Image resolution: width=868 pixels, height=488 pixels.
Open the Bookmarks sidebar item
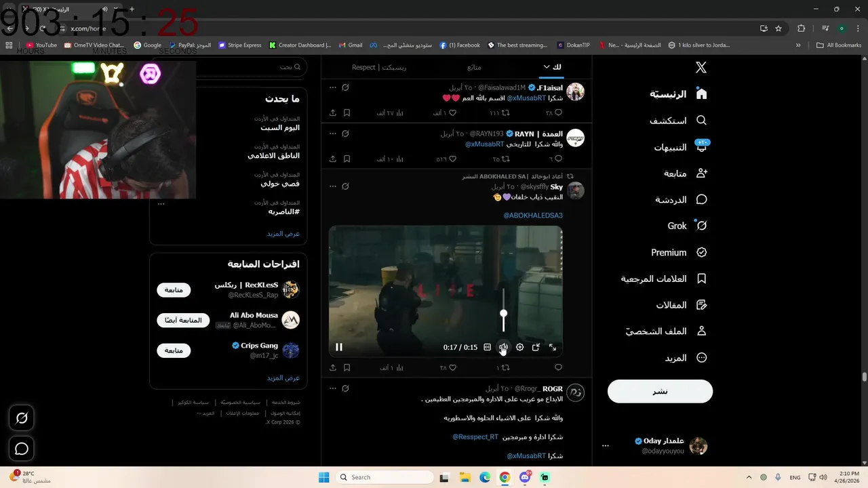click(x=665, y=279)
